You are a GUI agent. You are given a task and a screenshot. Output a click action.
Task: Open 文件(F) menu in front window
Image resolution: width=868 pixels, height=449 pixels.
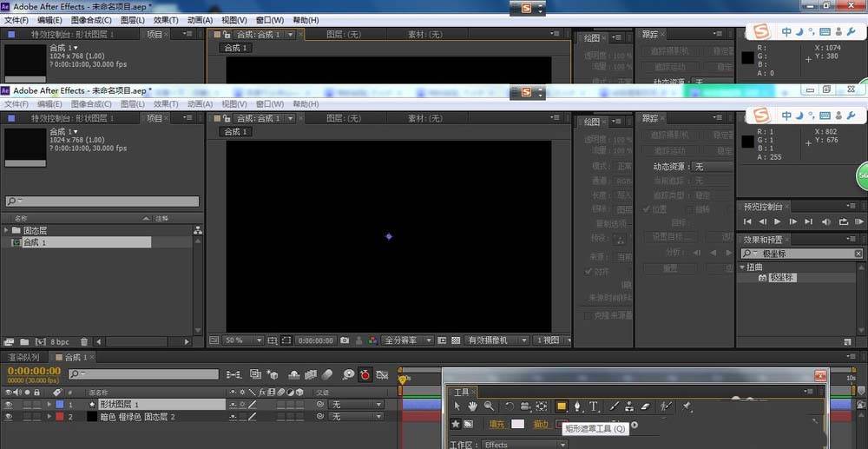16,104
